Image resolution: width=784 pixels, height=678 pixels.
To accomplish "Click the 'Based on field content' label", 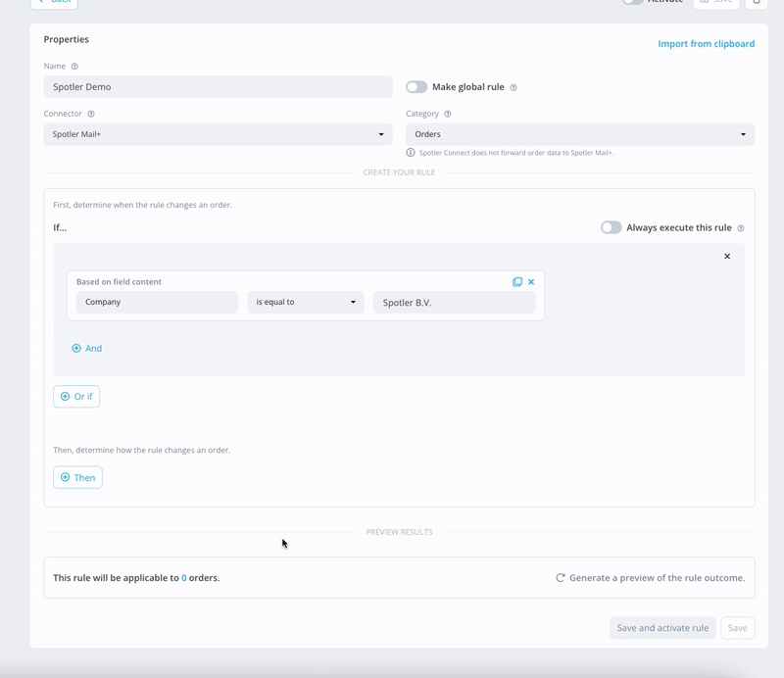I will (119, 281).
